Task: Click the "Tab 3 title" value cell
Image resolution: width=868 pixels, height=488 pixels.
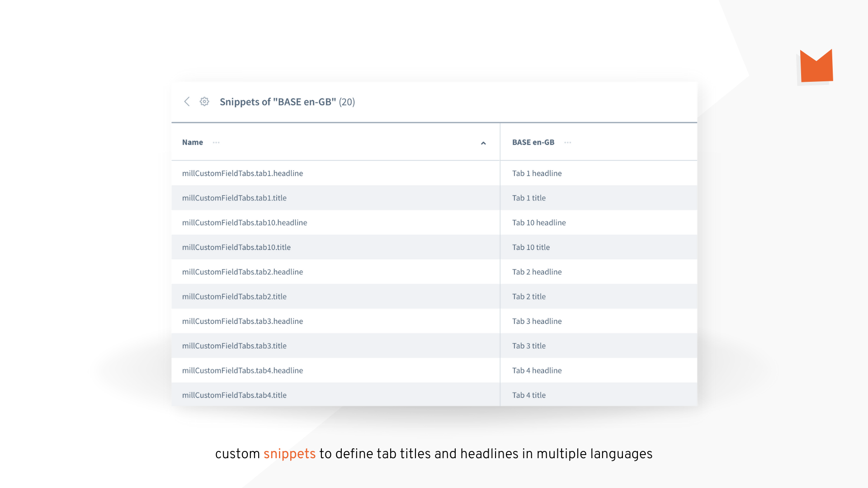Action: [x=599, y=346]
